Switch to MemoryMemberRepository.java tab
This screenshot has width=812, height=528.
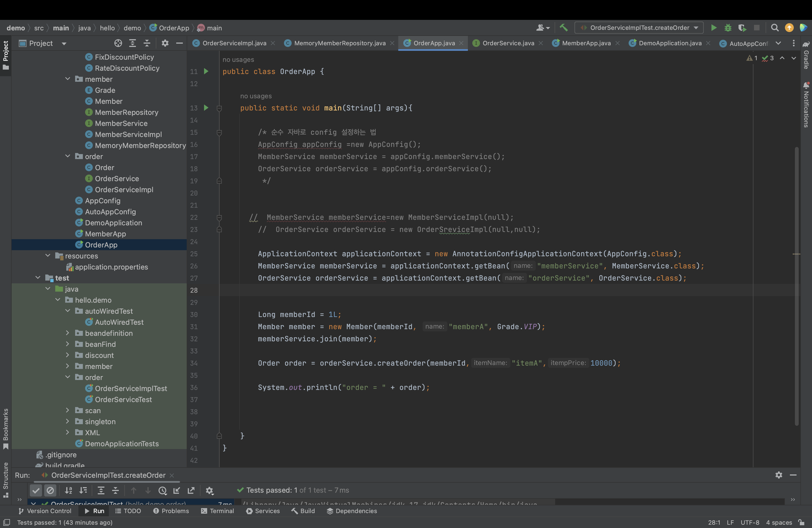pos(339,43)
